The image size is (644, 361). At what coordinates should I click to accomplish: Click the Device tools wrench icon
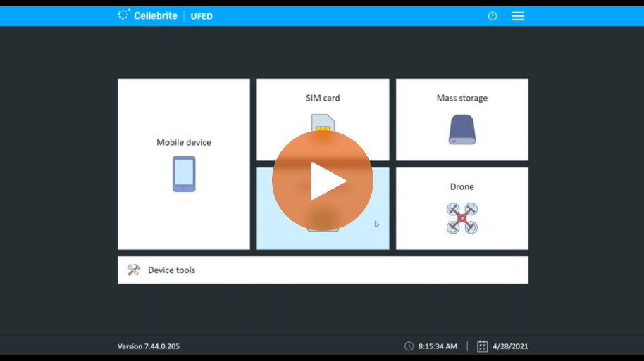[x=134, y=270]
